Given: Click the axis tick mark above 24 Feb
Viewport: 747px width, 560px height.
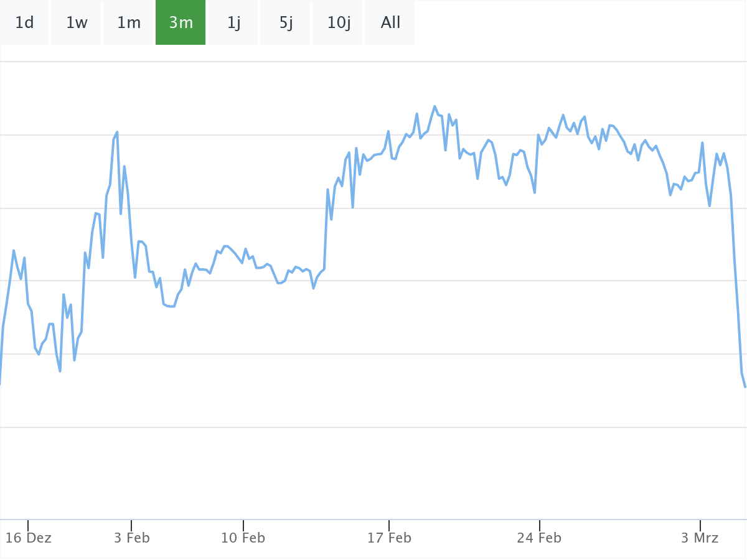Looking at the screenshot, I should (540, 525).
